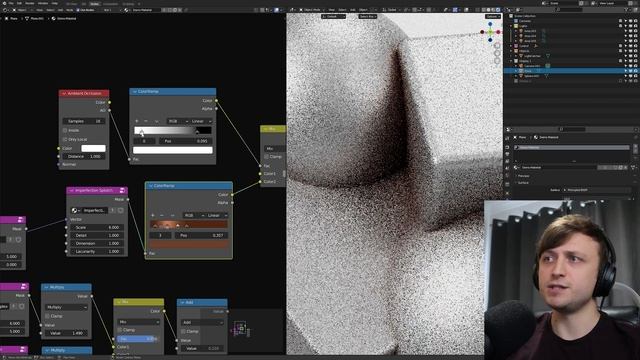
Task: Toggle Clamp checkbox in Add node
Action: click(183, 331)
